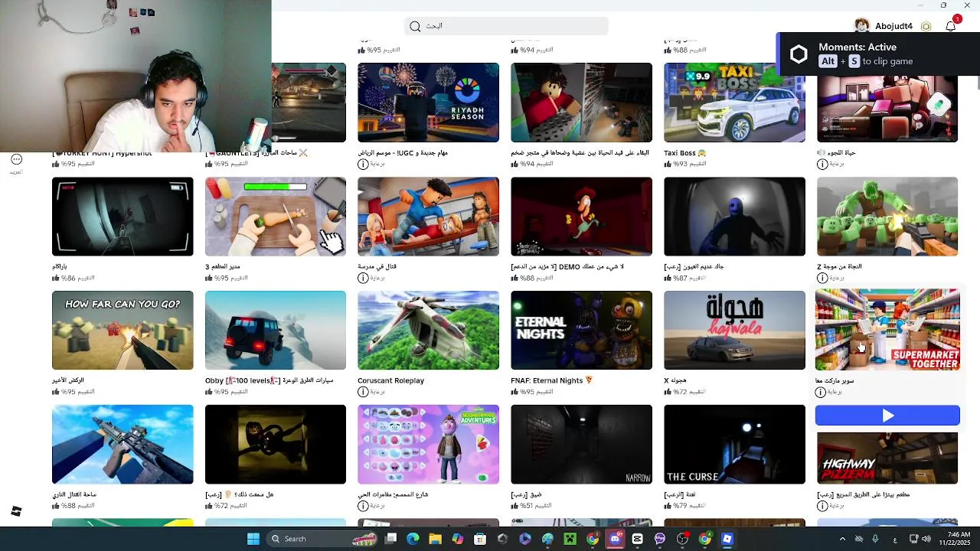Open the volume icon in the system tray
Viewport: 980px width, 551px height.
click(x=926, y=539)
